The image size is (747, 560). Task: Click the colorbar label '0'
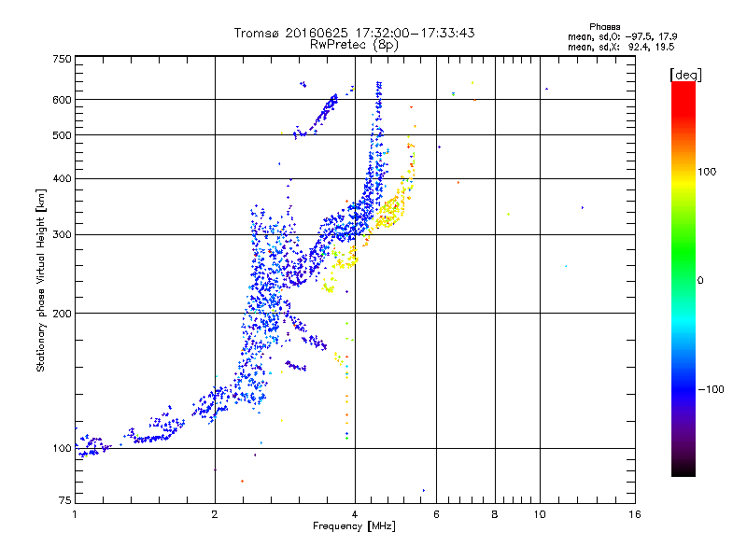pyautogui.click(x=700, y=280)
